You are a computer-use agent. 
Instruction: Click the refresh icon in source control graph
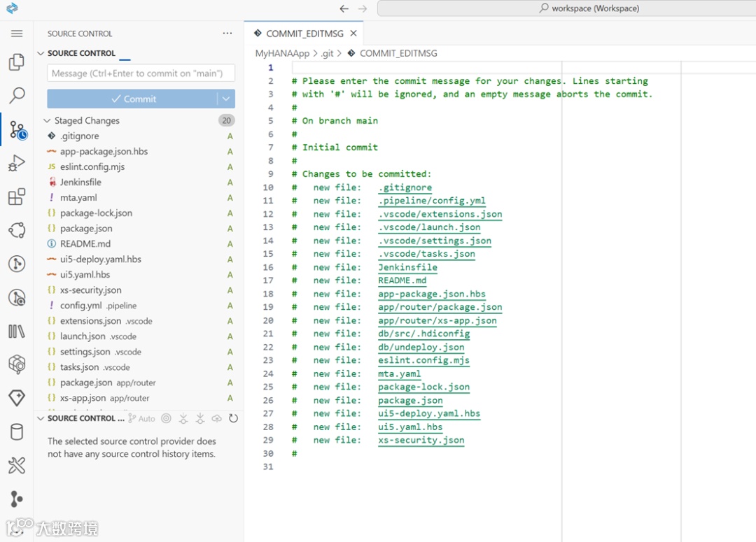[233, 418]
